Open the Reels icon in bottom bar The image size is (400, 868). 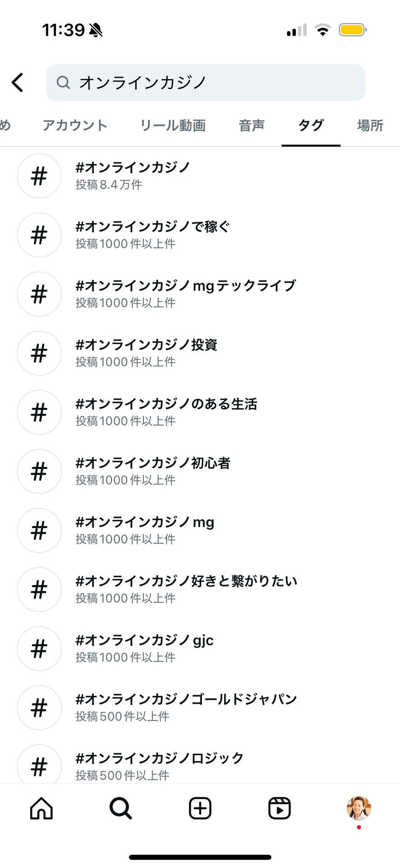[279, 809]
